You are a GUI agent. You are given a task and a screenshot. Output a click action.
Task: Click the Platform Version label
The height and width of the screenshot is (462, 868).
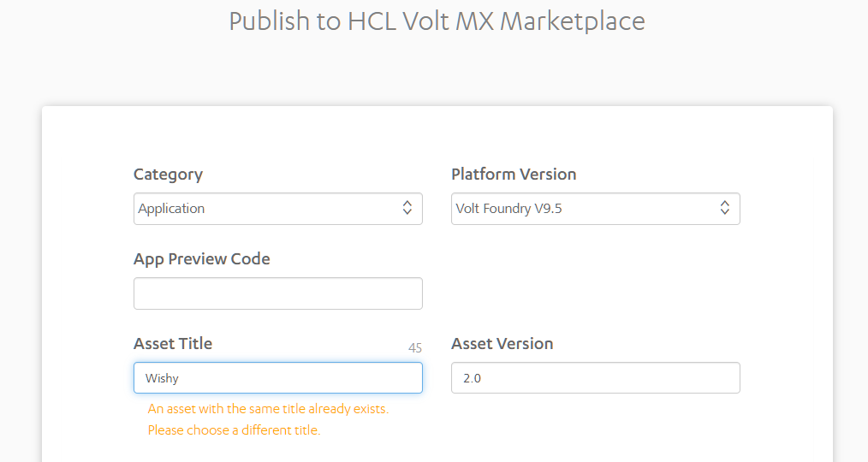pos(514,175)
